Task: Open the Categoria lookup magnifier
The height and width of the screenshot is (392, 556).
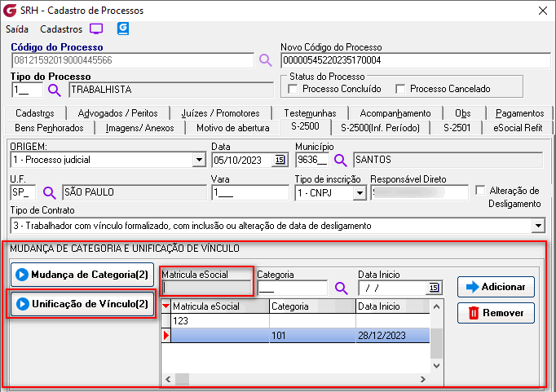Action: pos(341,288)
